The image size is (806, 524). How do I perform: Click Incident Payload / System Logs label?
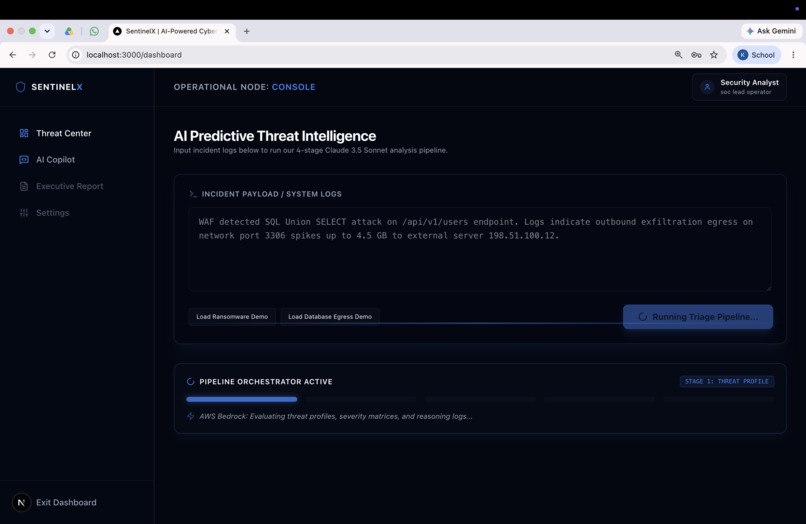pos(271,194)
